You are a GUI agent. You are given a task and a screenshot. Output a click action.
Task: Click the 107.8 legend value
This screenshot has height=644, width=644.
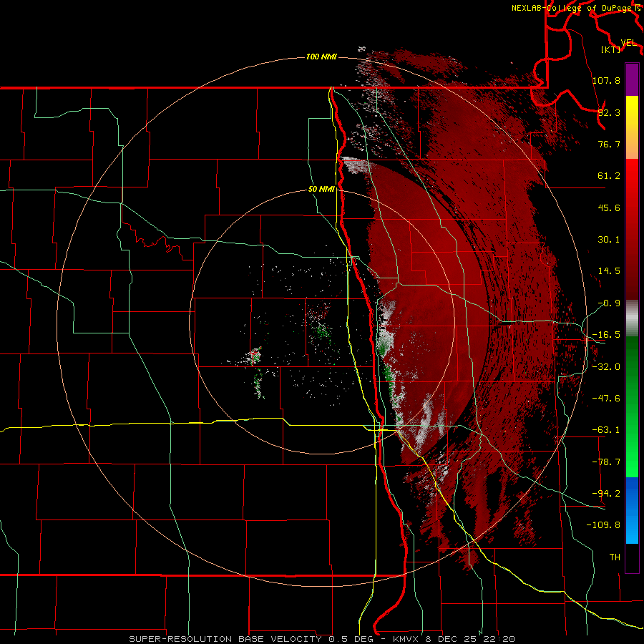[x=606, y=80]
